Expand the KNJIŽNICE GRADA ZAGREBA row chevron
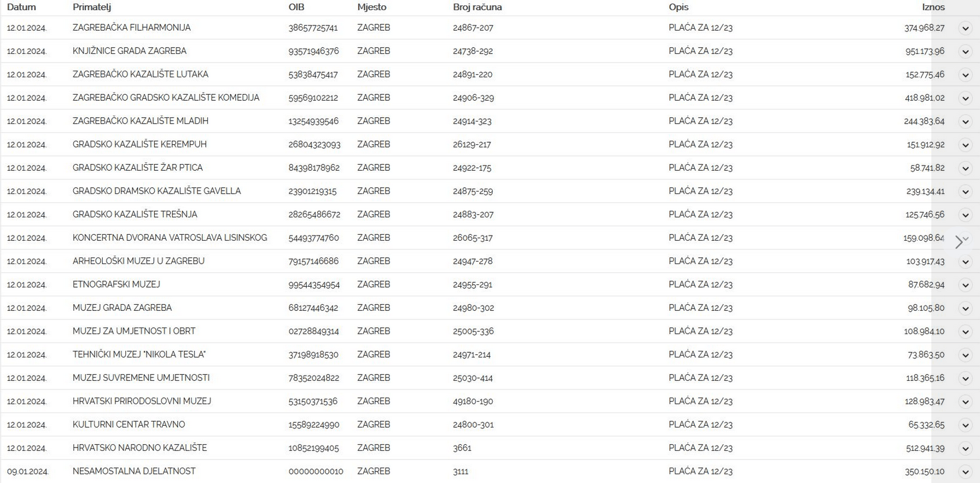This screenshot has width=980, height=483. [965, 51]
